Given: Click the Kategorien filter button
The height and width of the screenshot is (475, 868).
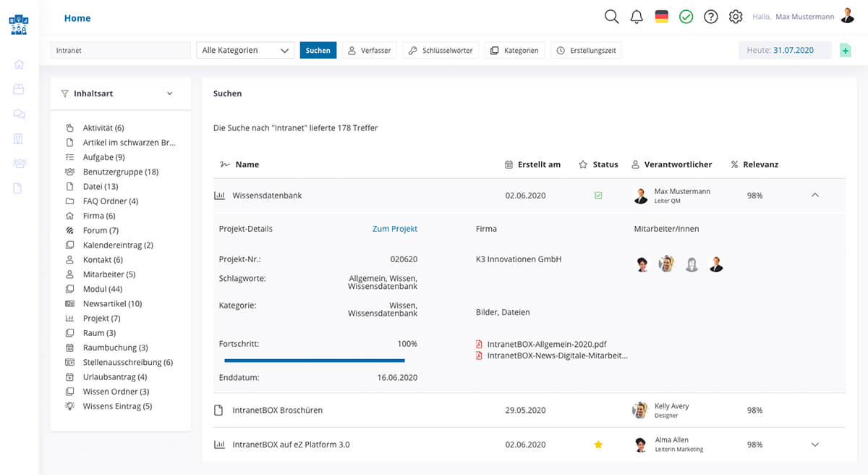Looking at the screenshot, I should (x=514, y=50).
